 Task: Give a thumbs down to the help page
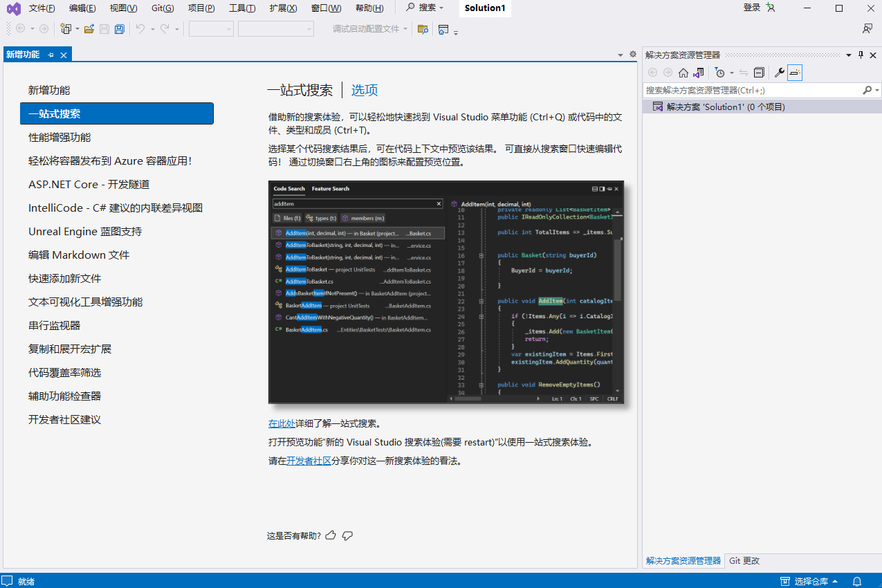coord(347,535)
